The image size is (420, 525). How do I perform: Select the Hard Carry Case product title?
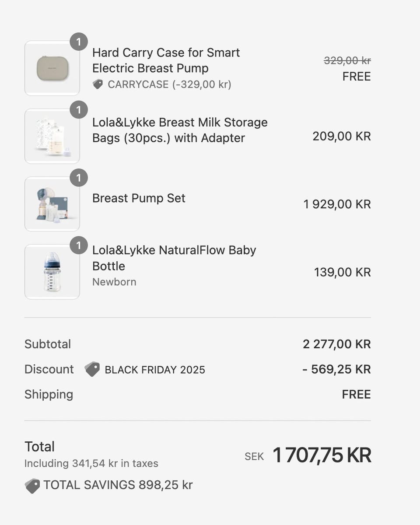point(166,60)
